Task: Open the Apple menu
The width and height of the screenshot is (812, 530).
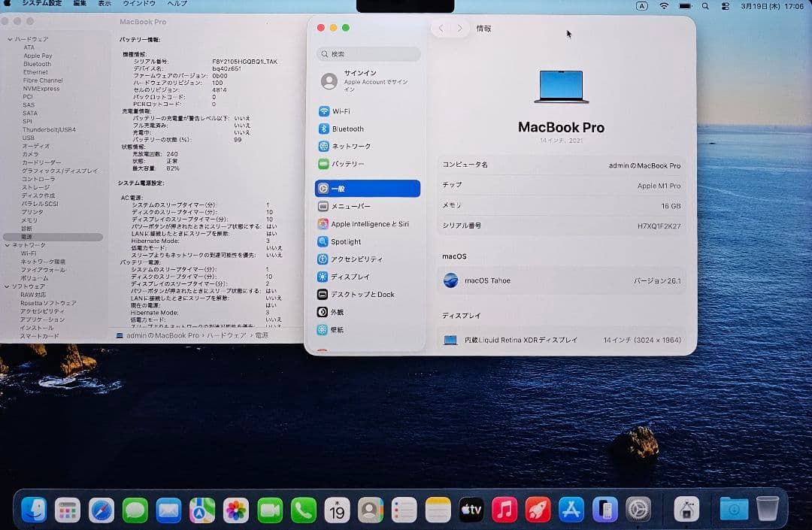Action: click(x=8, y=4)
